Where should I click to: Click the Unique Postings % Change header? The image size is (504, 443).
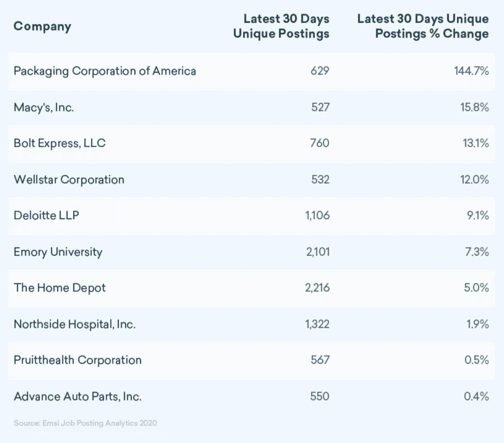click(423, 26)
